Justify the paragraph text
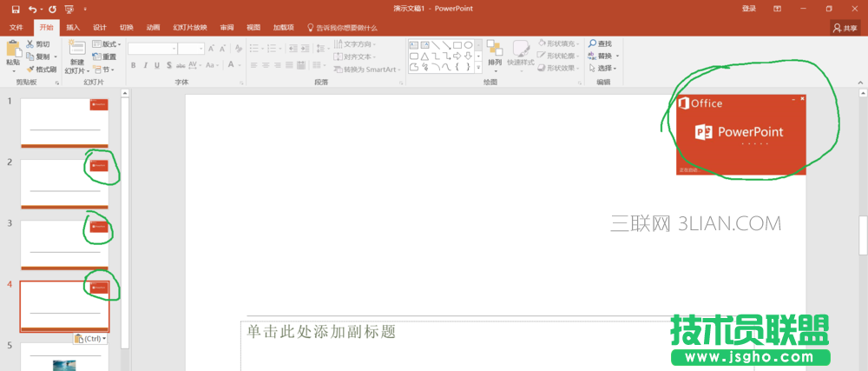 click(289, 65)
